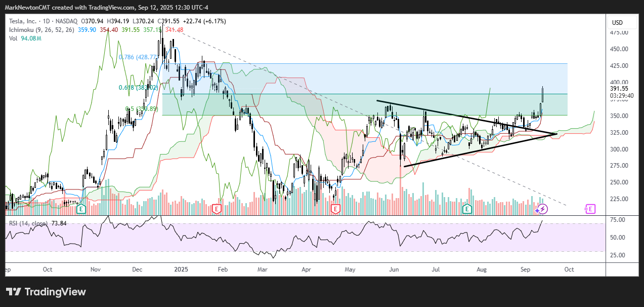Screen dimensions: 644x307
Task: Click the Nov label on the time axis
Action: (96, 270)
